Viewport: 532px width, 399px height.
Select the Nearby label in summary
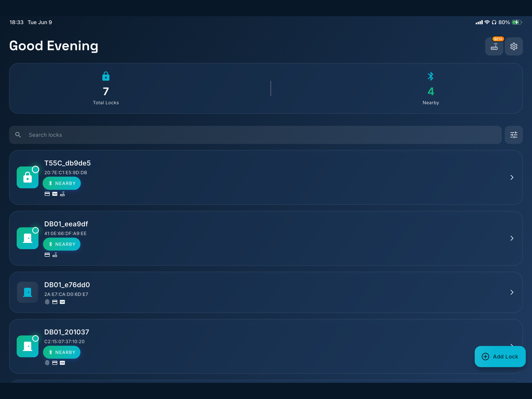click(431, 103)
